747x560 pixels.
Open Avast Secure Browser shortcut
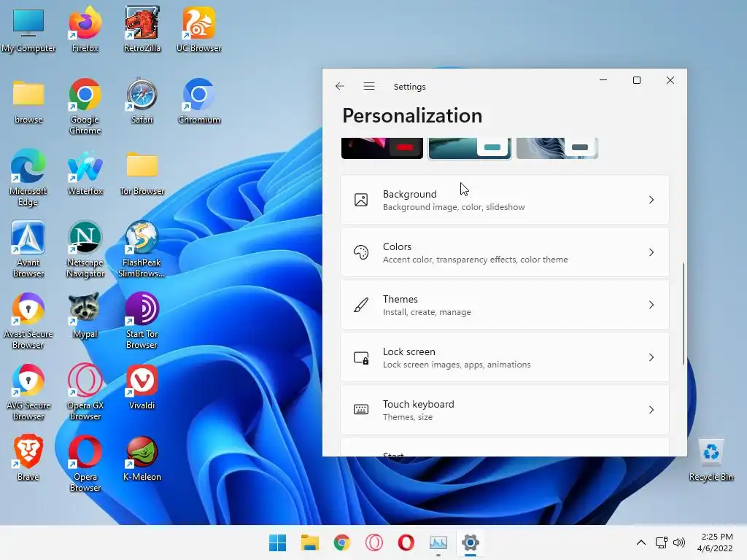tap(28, 321)
